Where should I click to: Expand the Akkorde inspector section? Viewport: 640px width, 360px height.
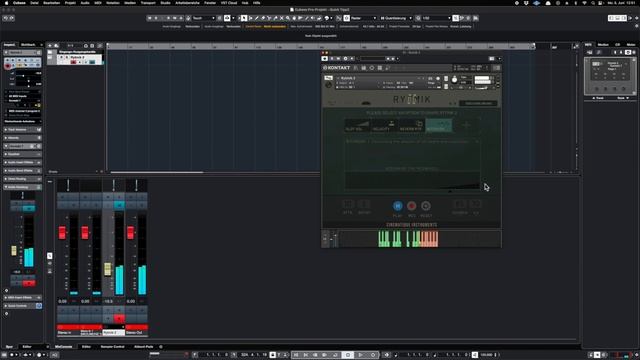point(22,138)
